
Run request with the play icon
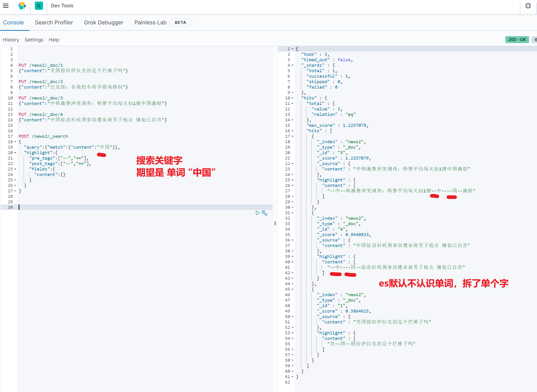257,213
